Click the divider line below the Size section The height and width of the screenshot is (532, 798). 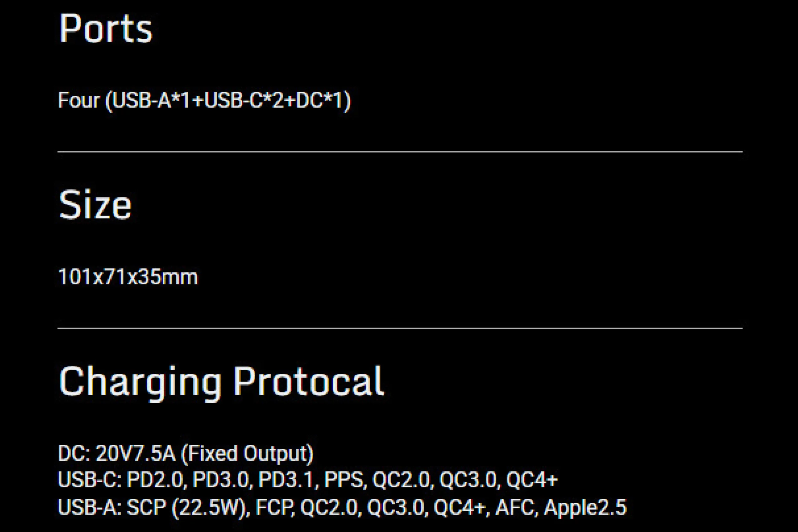400,328
